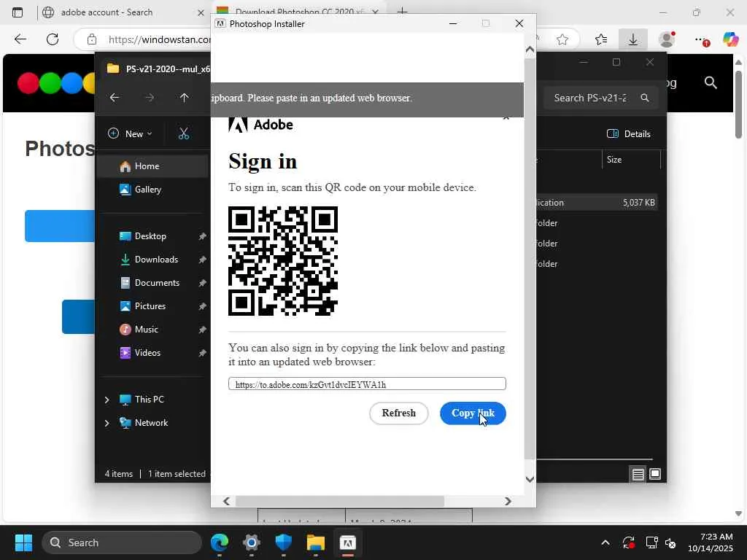
Task: Open the Copilot sidebar icon
Action: (730, 39)
